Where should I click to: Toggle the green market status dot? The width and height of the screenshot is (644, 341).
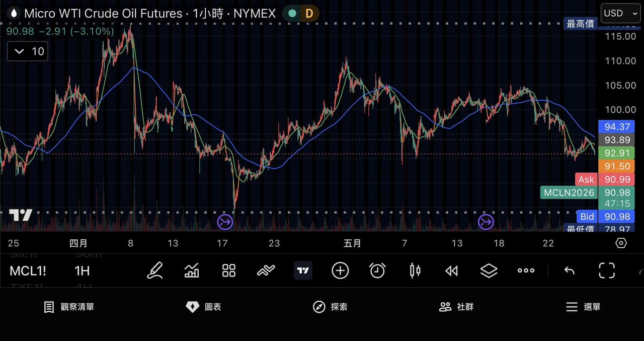pos(292,14)
